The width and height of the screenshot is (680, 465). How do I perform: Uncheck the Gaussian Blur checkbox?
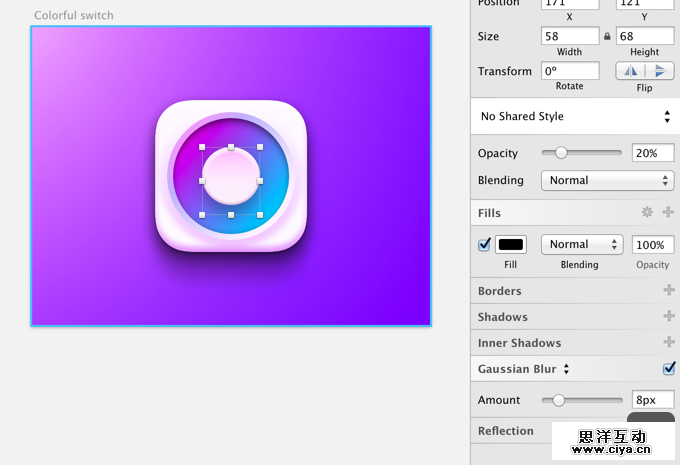point(669,369)
